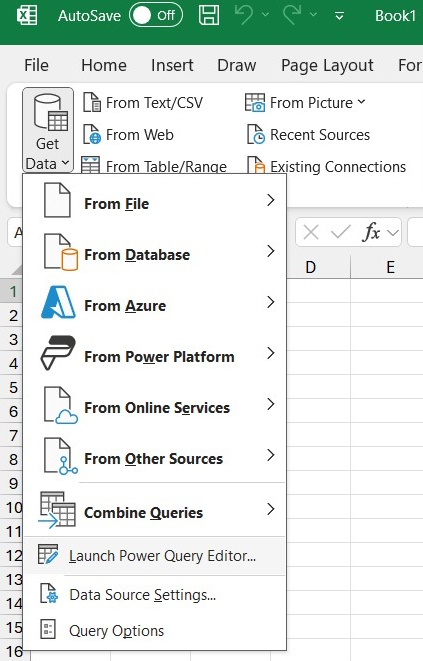Image resolution: width=423 pixels, height=661 pixels.
Task: Click the Save floppy disk icon
Action: (209, 15)
